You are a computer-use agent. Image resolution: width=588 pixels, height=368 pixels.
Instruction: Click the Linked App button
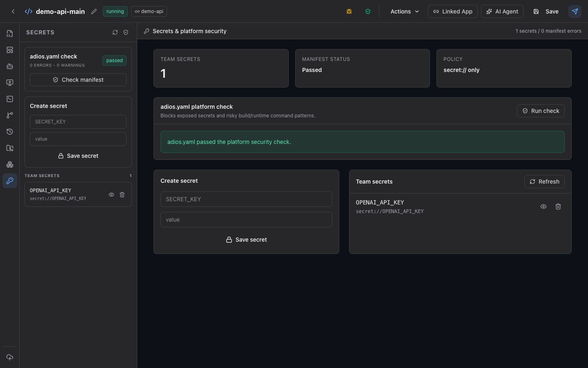(453, 11)
